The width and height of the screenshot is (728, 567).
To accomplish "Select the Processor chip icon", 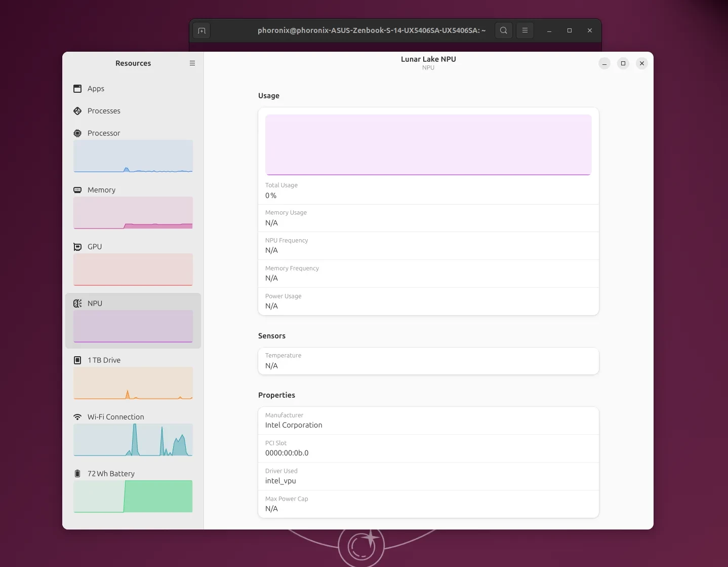I will click(77, 133).
